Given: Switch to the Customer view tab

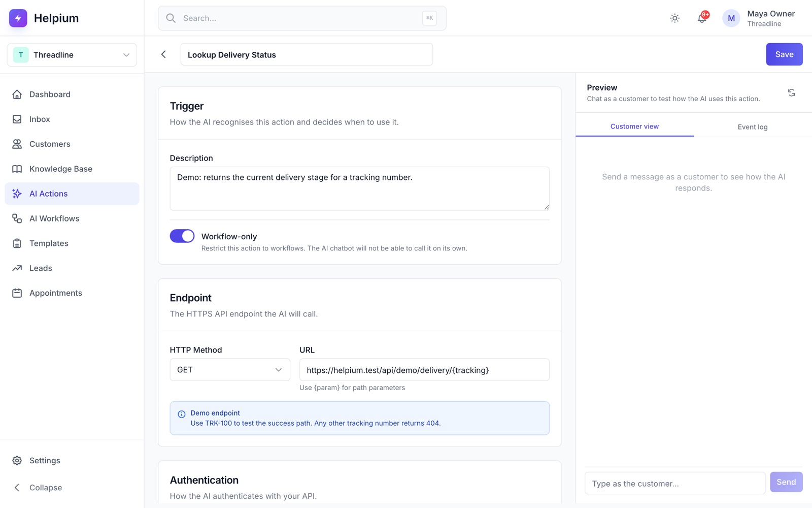Looking at the screenshot, I should pos(634,126).
